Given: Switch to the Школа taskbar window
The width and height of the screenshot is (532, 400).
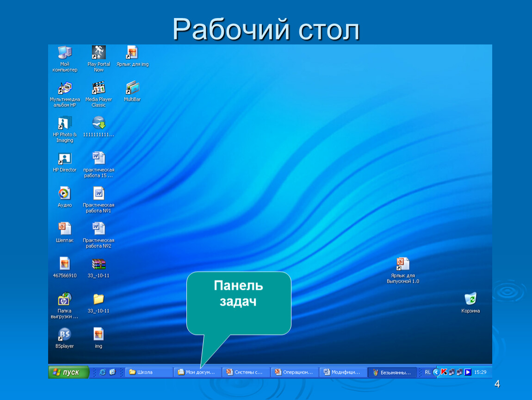Looking at the screenshot, I should tap(149, 372).
